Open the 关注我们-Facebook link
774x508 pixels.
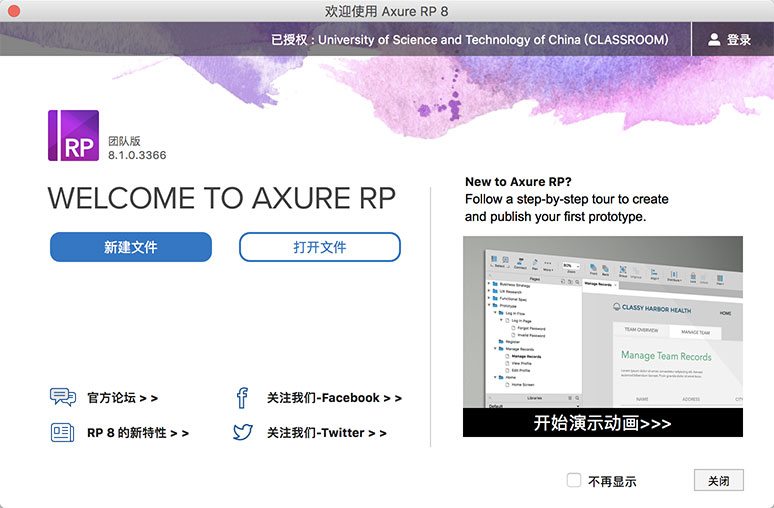click(x=334, y=398)
